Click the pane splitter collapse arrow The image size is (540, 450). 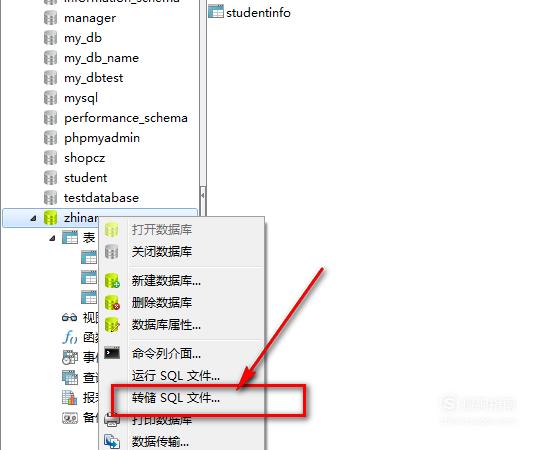(203, 195)
